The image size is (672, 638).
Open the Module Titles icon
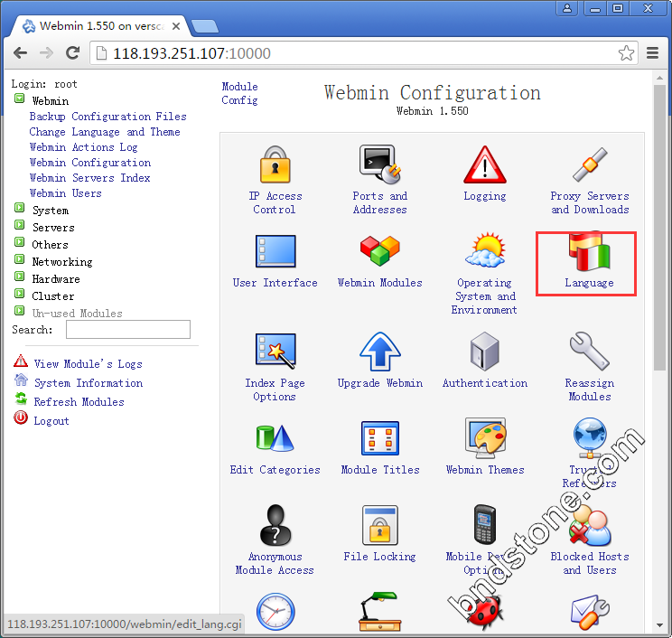(379, 437)
